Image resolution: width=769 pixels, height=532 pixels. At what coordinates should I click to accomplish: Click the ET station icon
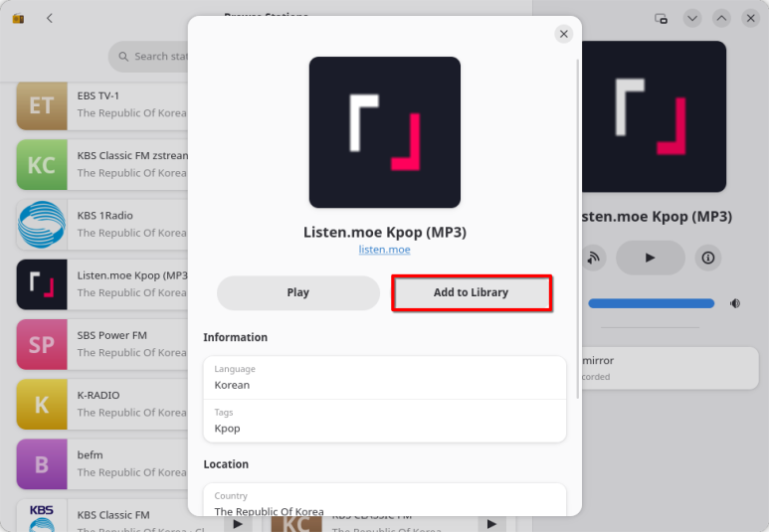42,106
